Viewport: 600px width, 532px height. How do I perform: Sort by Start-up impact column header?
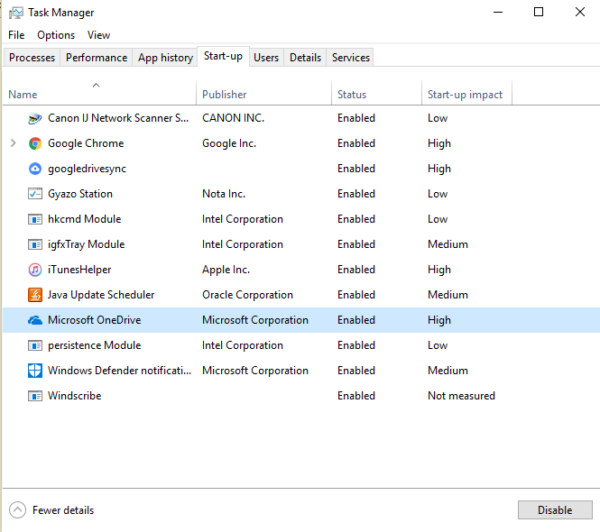coord(466,95)
